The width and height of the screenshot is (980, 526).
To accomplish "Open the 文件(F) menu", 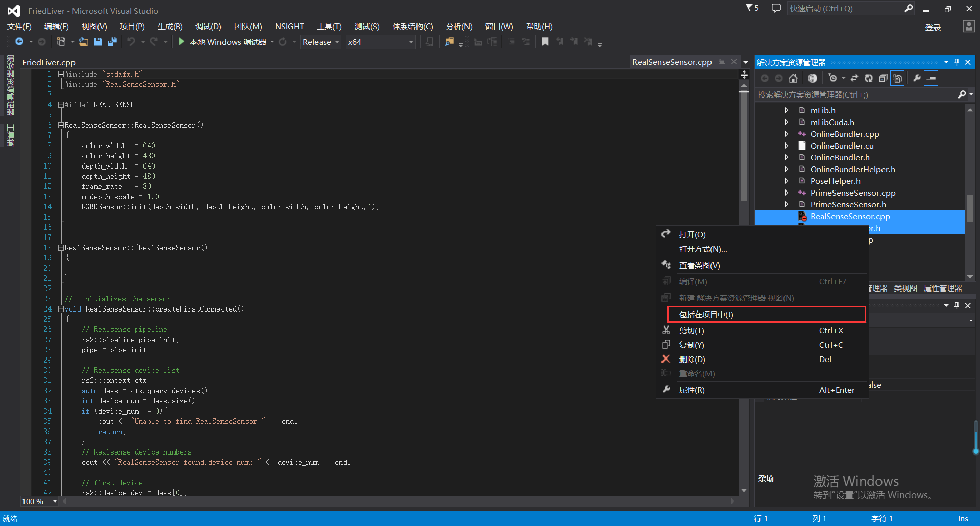I will coord(19,26).
